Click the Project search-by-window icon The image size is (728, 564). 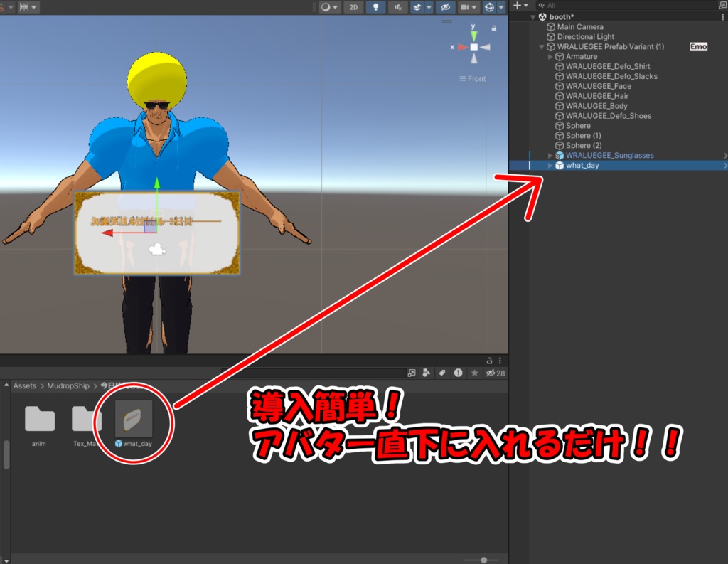click(x=412, y=373)
